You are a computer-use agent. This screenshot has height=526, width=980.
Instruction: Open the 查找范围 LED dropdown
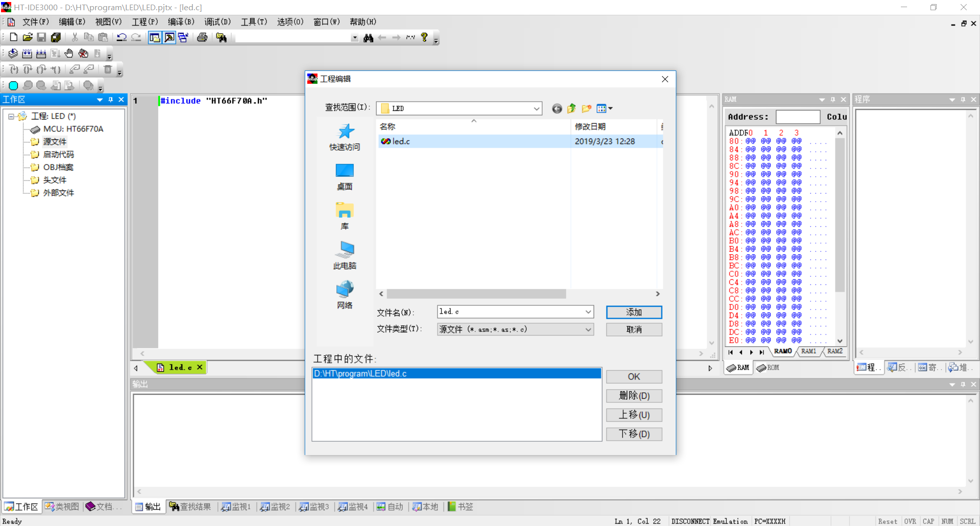pyautogui.click(x=536, y=108)
